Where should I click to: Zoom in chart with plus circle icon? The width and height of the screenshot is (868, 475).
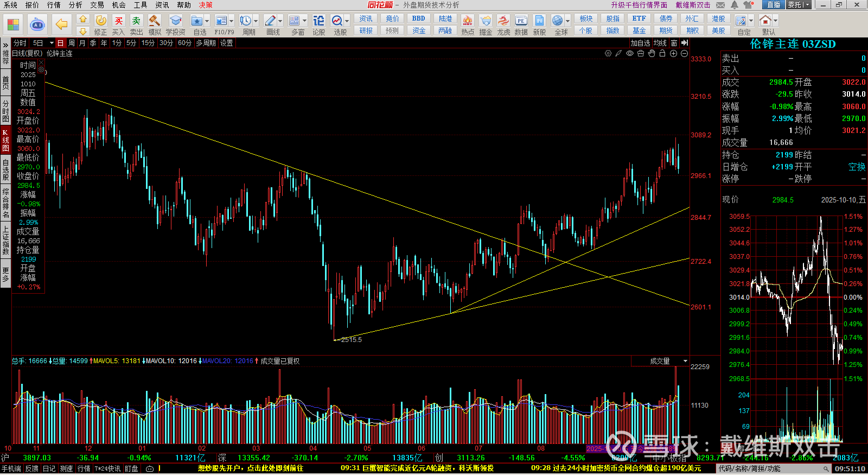tap(673, 53)
